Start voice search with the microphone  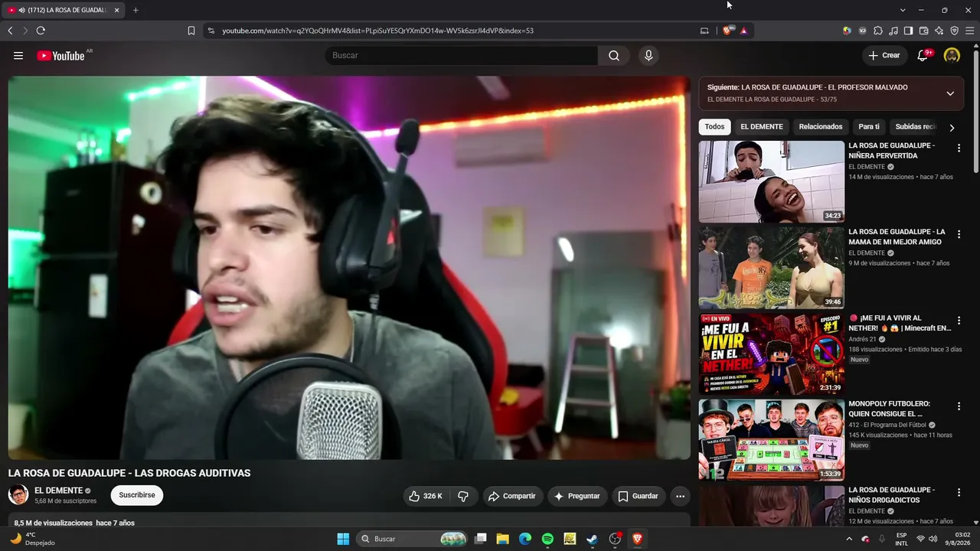click(648, 55)
